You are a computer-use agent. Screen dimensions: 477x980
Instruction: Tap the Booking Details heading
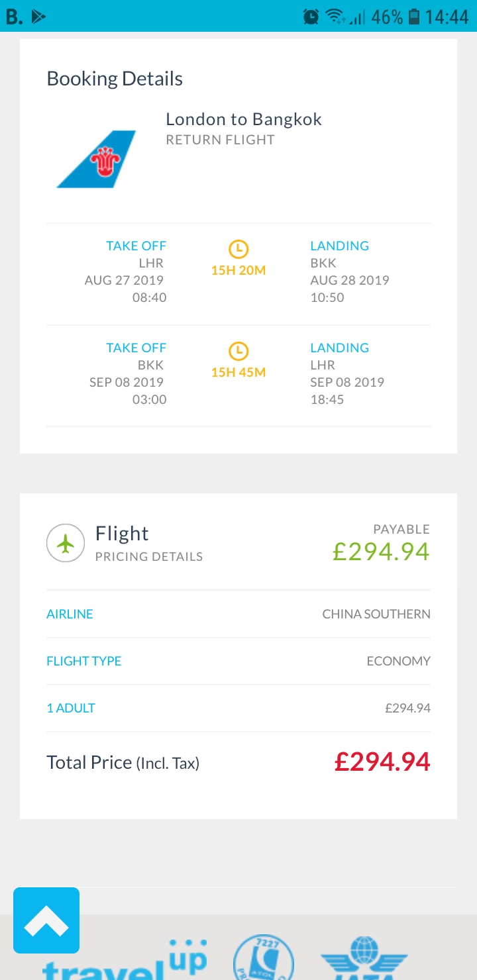point(115,79)
